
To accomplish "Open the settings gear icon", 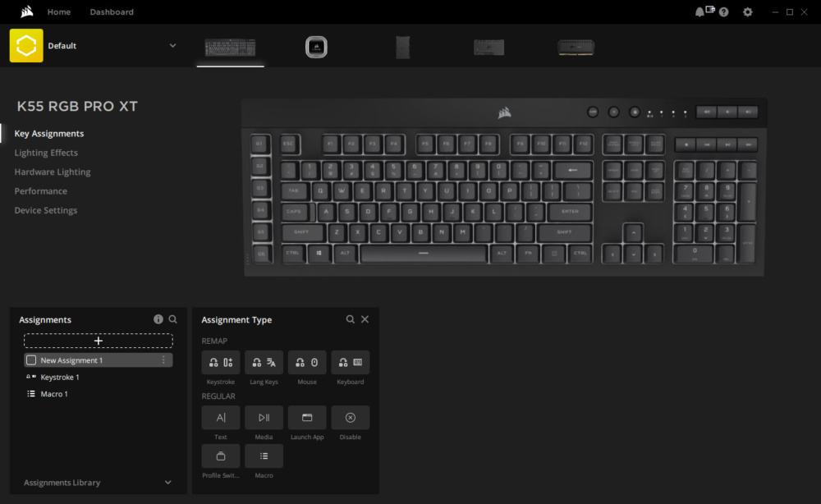I will tap(748, 12).
